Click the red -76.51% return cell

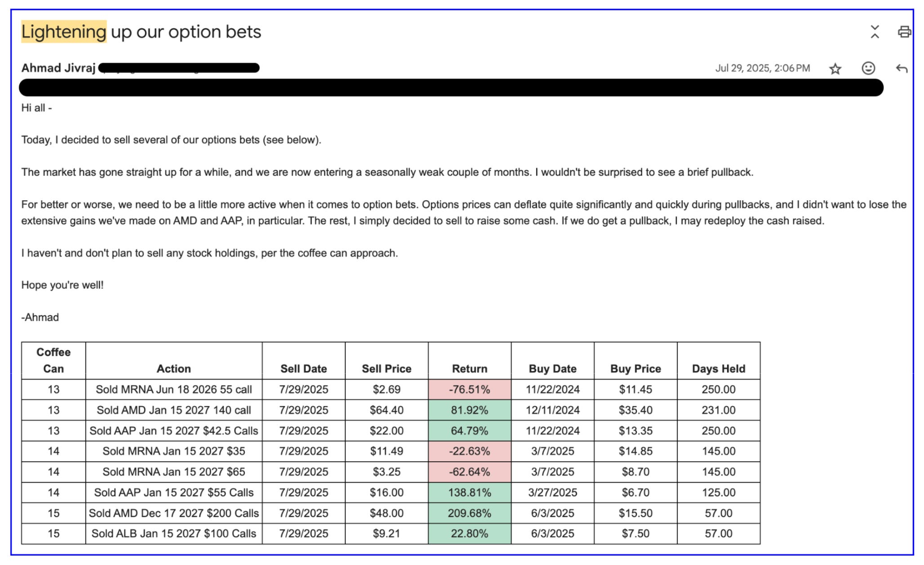[469, 389]
